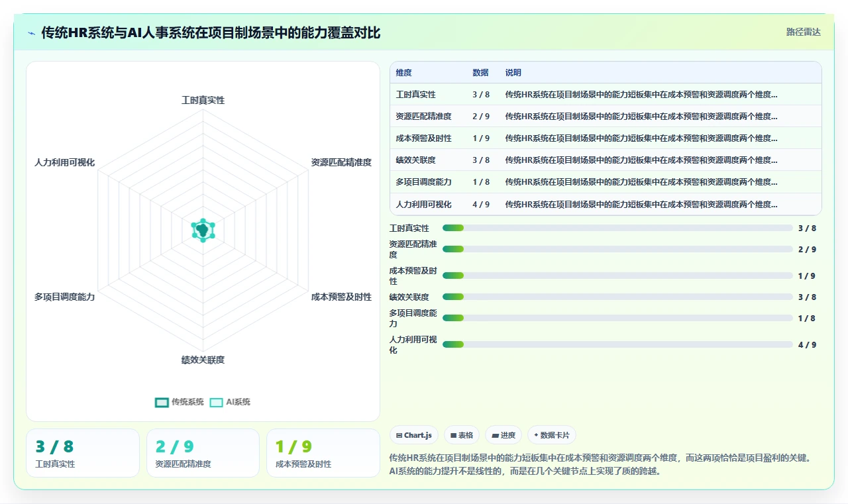
Task: Click the 维度 column header
Action: (404, 73)
